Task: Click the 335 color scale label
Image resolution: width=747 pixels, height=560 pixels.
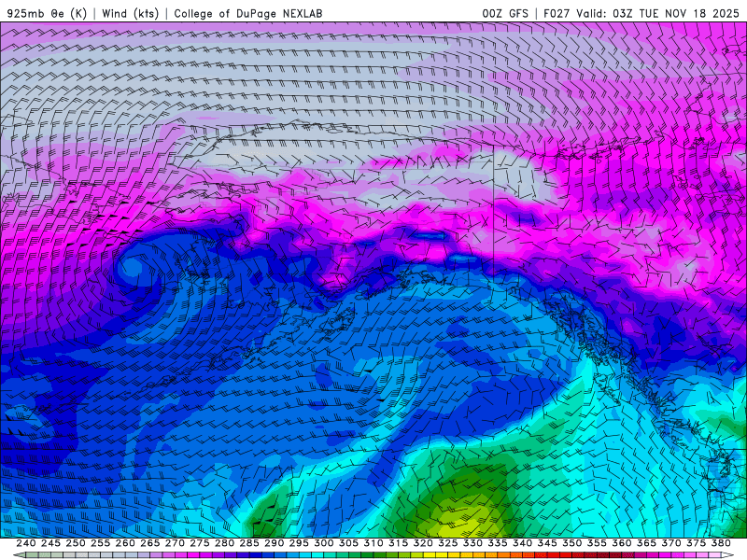Action: click(498, 543)
